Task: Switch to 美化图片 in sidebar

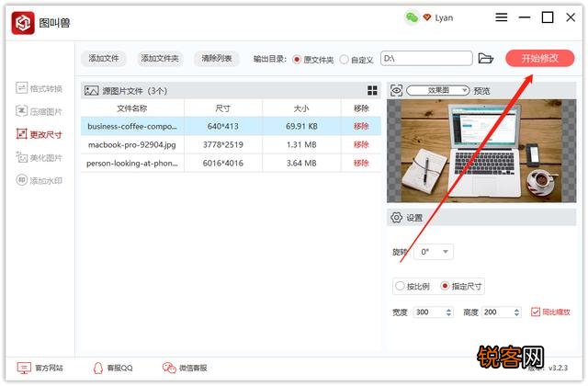Action: (x=39, y=157)
